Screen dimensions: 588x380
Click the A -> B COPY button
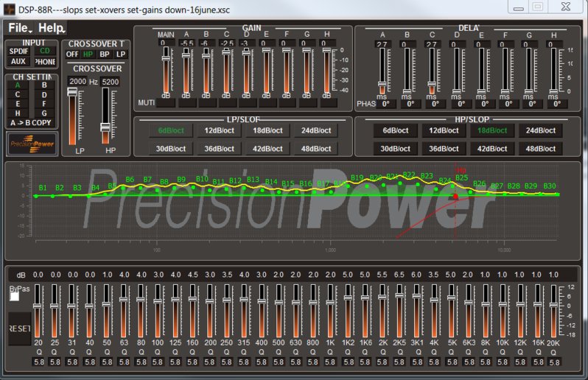pos(31,122)
